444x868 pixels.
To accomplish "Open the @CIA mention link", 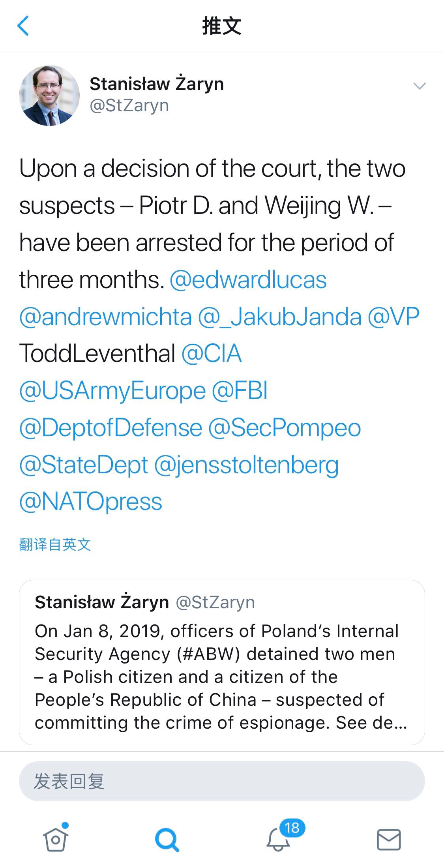I will [211, 353].
